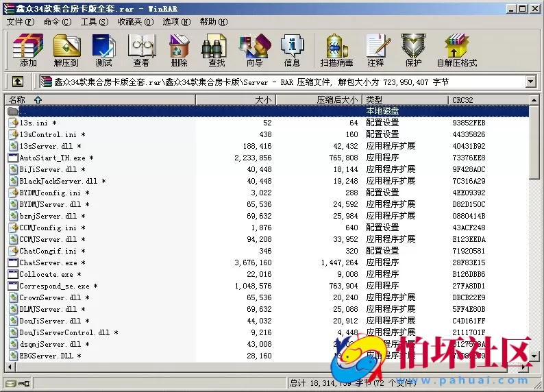The image size is (544, 392).
Task: Click the parent folder '..' icon
Action: point(13,111)
